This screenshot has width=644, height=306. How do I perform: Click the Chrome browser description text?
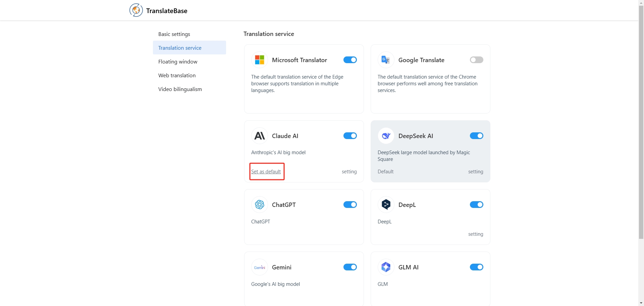[428, 84]
